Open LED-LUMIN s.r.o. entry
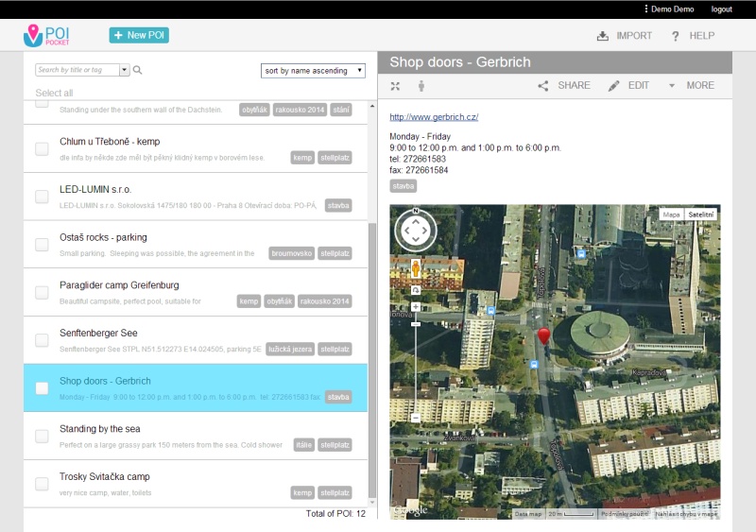 pos(196,197)
